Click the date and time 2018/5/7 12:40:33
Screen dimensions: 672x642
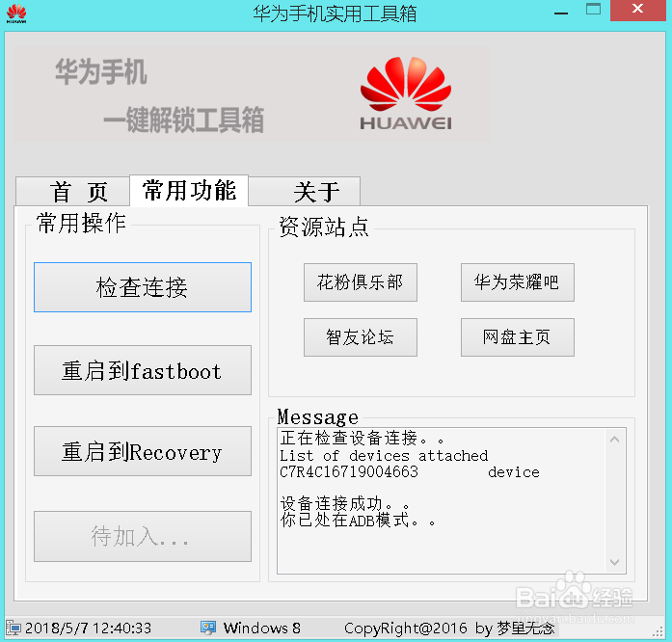(x=88, y=629)
